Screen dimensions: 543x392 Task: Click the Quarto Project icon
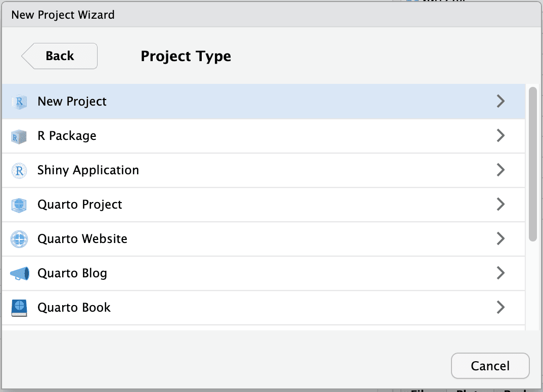[x=19, y=204]
